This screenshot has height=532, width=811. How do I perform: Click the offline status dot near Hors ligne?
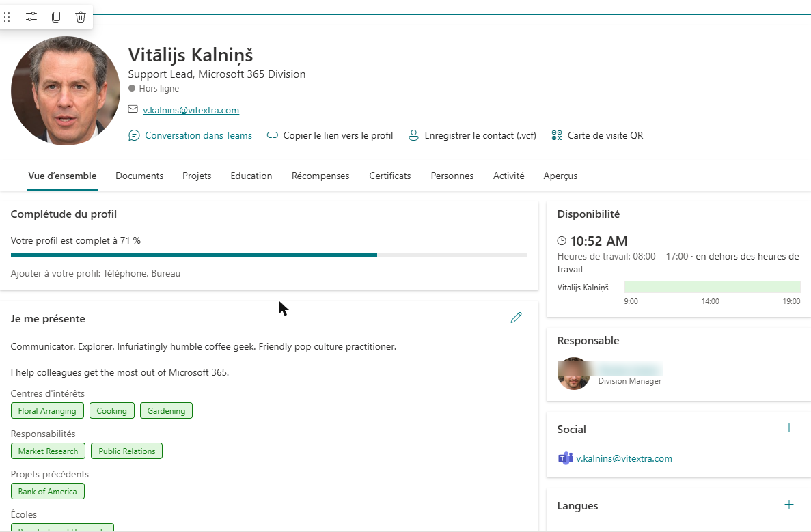(x=132, y=88)
